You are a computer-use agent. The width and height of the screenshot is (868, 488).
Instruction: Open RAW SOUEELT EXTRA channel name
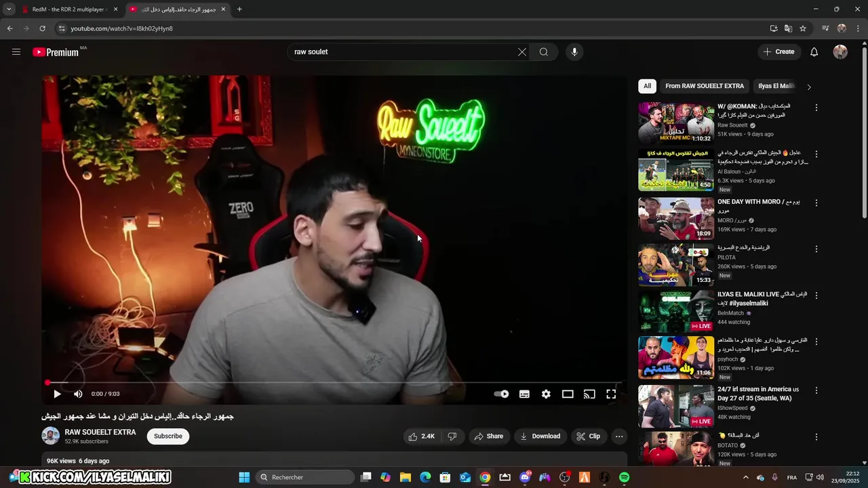point(100,432)
